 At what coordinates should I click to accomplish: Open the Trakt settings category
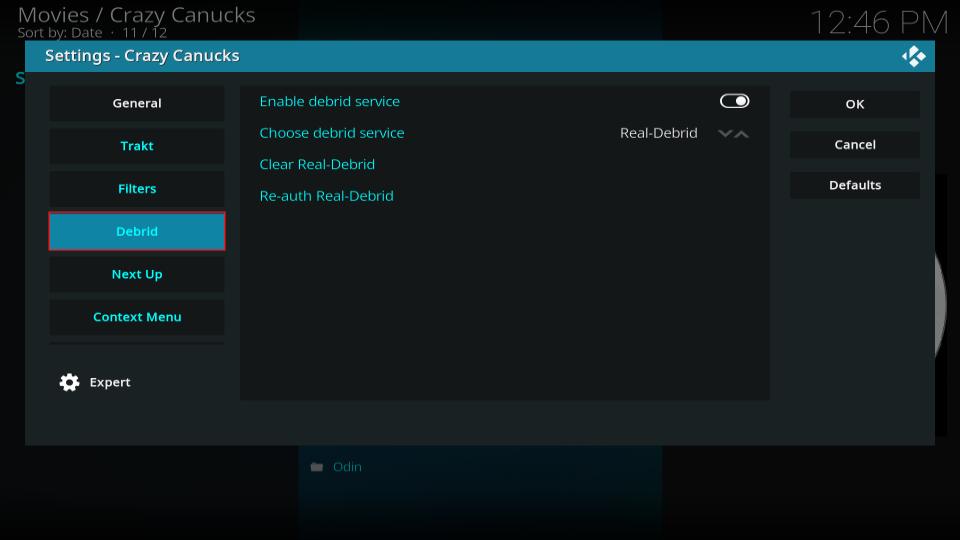137,146
